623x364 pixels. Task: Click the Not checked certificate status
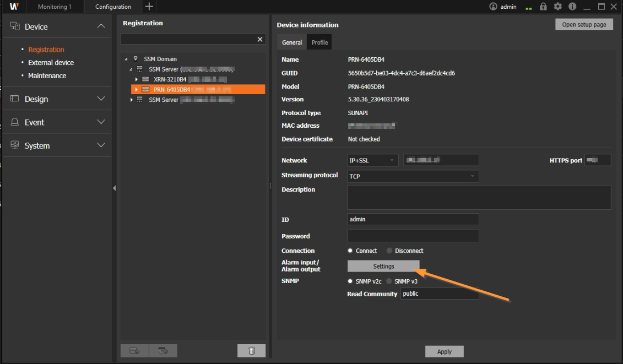(x=364, y=139)
